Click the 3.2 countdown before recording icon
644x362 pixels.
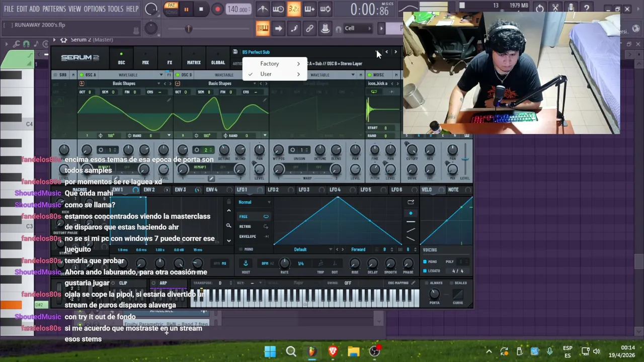coord(294,9)
